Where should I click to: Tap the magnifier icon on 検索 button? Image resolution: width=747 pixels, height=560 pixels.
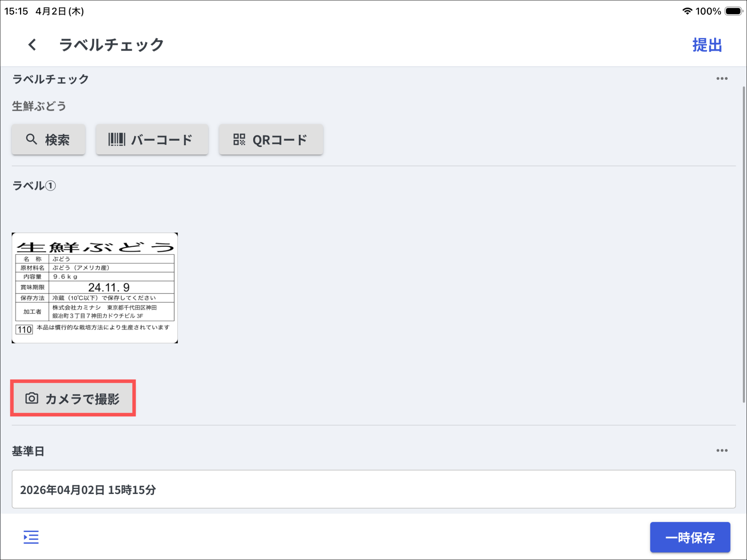click(x=31, y=139)
